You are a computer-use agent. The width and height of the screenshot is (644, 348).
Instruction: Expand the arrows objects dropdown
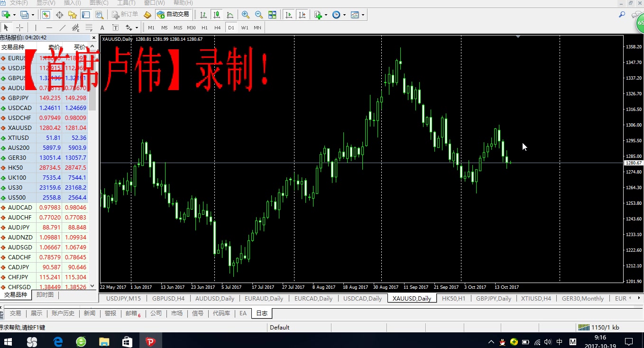click(x=137, y=27)
